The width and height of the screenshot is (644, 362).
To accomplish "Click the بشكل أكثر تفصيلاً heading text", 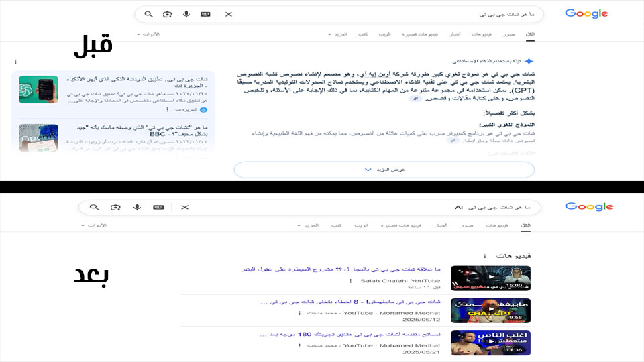I will pyautogui.click(x=509, y=113).
